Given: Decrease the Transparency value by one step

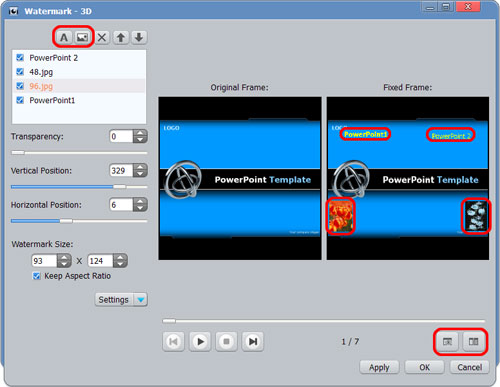Looking at the screenshot, I should 140,140.
